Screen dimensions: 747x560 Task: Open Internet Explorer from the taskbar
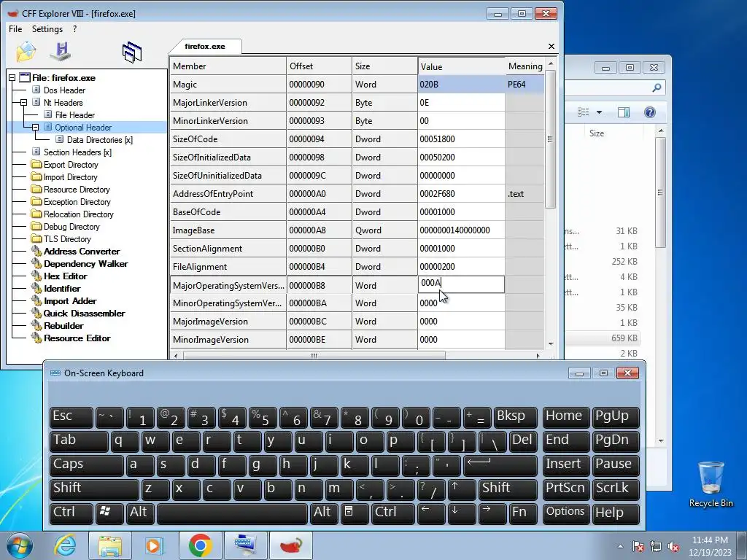[x=65, y=545]
